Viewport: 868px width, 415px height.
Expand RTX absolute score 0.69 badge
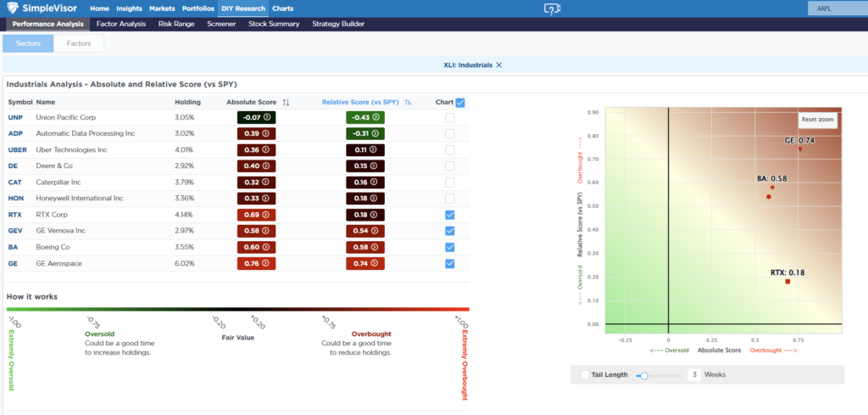pyautogui.click(x=256, y=215)
